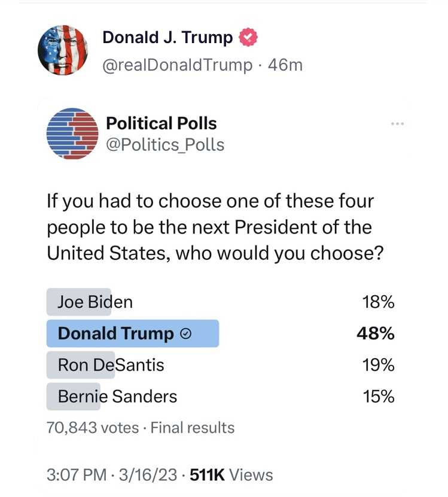Click the Political Polls account name
Image resolution: width=448 pixels, height=497 pixels.
161,123
